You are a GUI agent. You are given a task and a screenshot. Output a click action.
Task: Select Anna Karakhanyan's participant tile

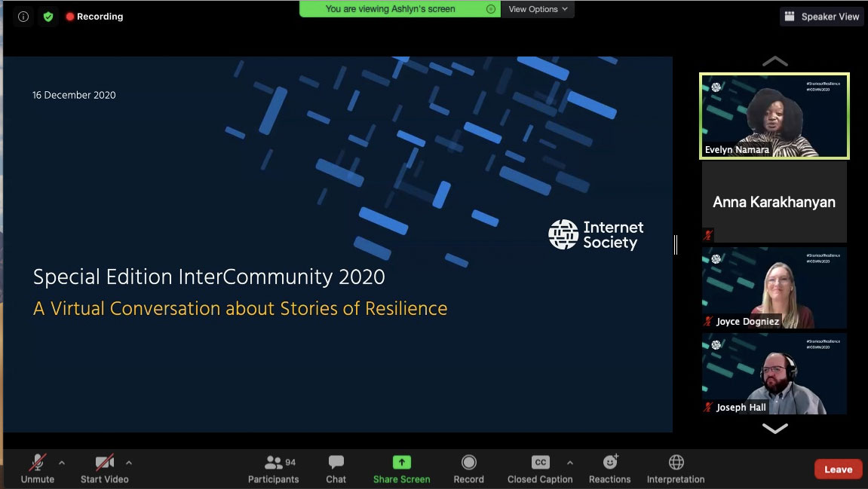774,202
